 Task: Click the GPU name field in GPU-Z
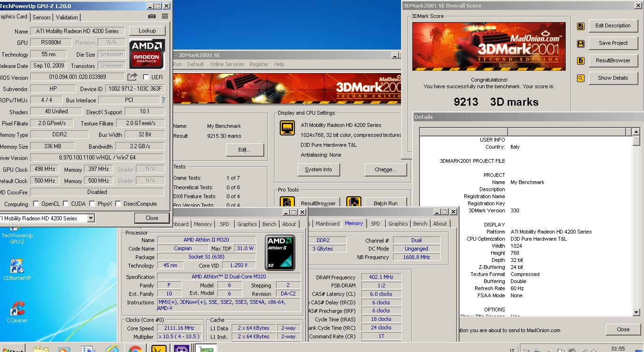click(78, 31)
